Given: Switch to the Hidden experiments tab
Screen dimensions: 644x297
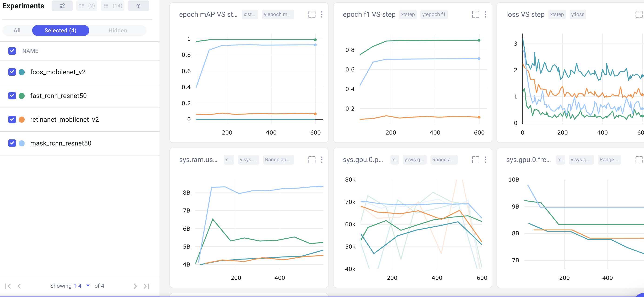Looking at the screenshot, I should click(118, 30).
